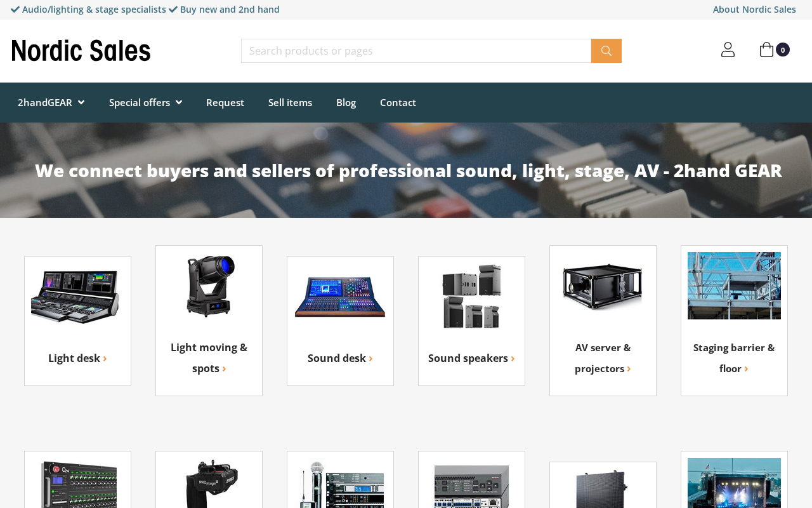
Task: Open the Staging barrier & floor link
Action: [734, 358]
